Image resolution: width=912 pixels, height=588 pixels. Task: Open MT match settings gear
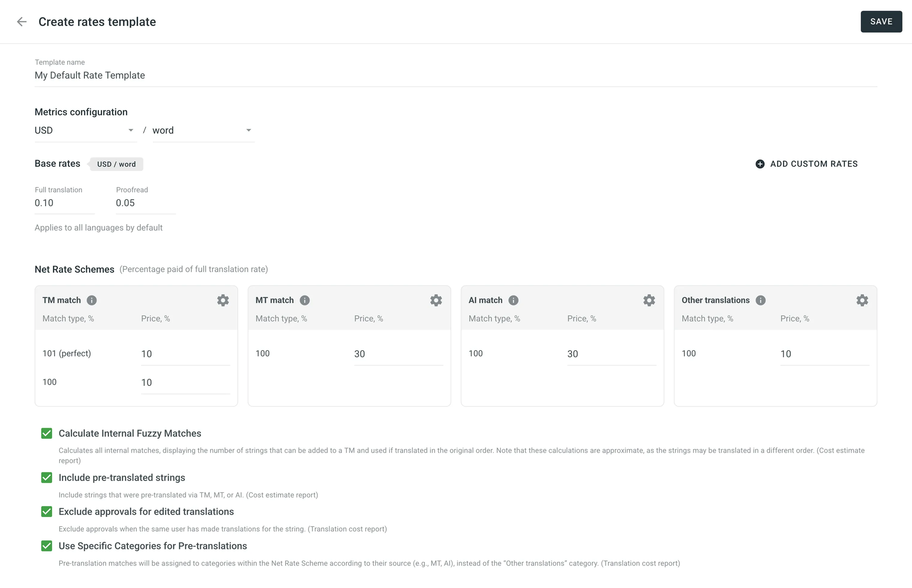pyautogui.click(x=436, y=301)
